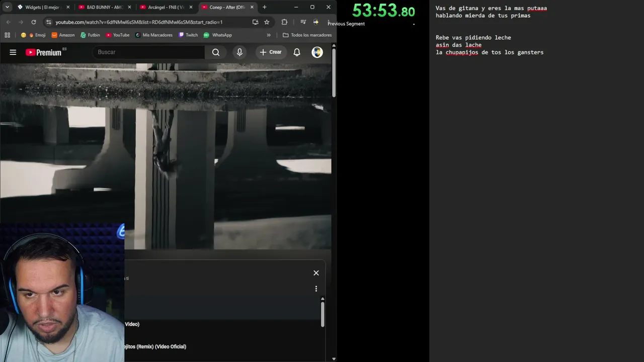Click the install app icon in address bar
The width and height of the screenshot is (644, 362).
(255, 22)
